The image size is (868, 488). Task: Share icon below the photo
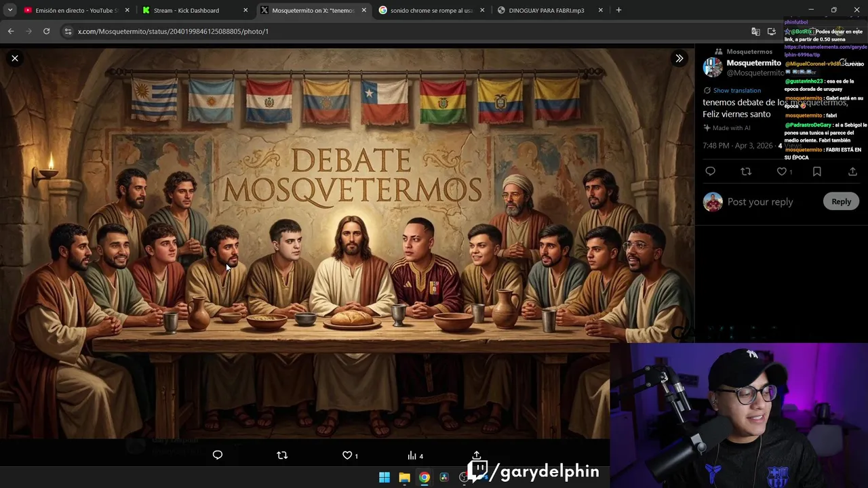[x=477, y=455]
